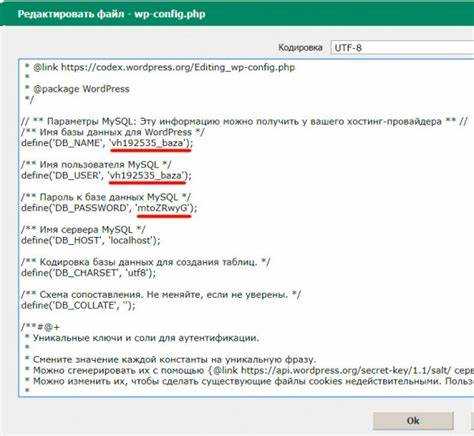Image resolution: width=474 pixels, height=436 pixels.
Task: Open the Кодировка UTF-8 encoding dropdown
Action: tap(402, 48)
